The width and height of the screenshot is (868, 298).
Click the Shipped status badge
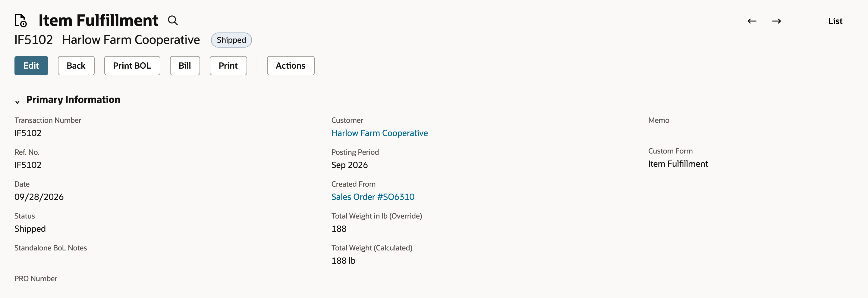pyautogui.click(x=231, y=40)
